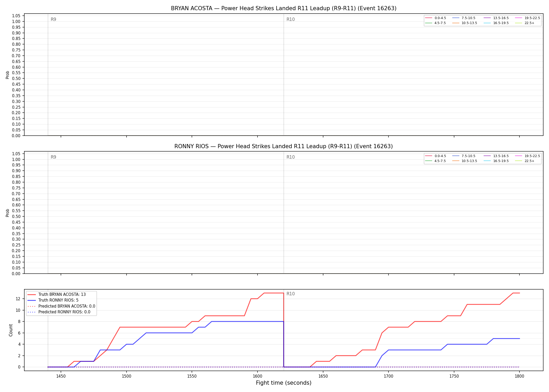549x392 pixels.
Task: Click '4.5-7.5' legend entry in Rios chart
Action: click(x=436, y=161)
